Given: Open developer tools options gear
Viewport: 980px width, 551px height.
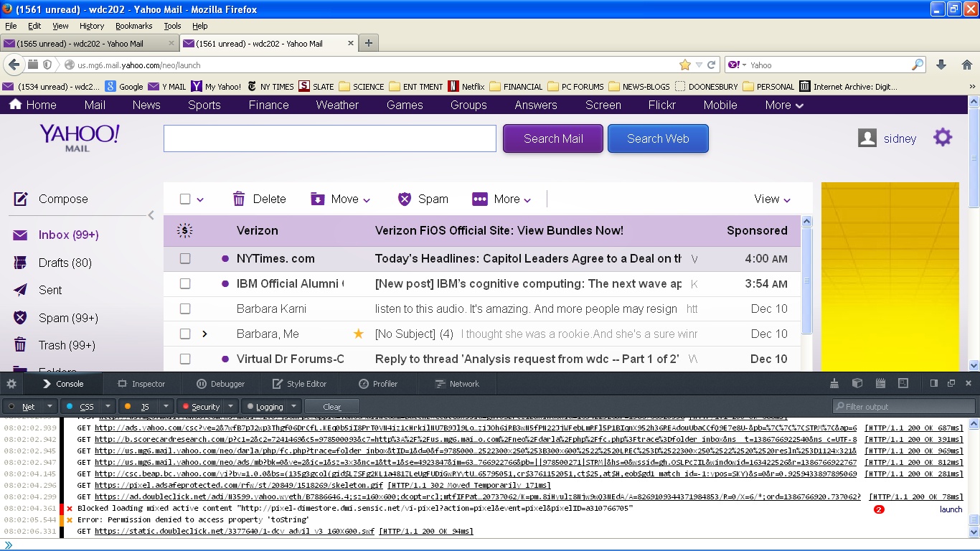Looking at the screenshot, I should tap(11, 384).
